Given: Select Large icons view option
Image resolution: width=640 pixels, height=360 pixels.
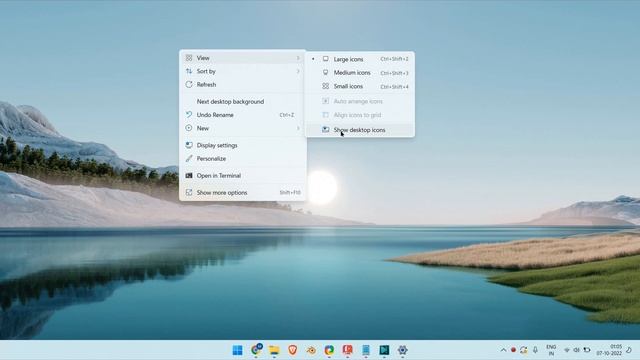Looking at the screenshot, I should (x=360, y=59).
